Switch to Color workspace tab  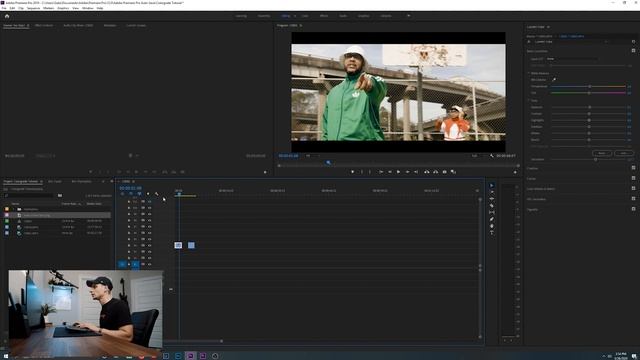(x=305, y=16)
